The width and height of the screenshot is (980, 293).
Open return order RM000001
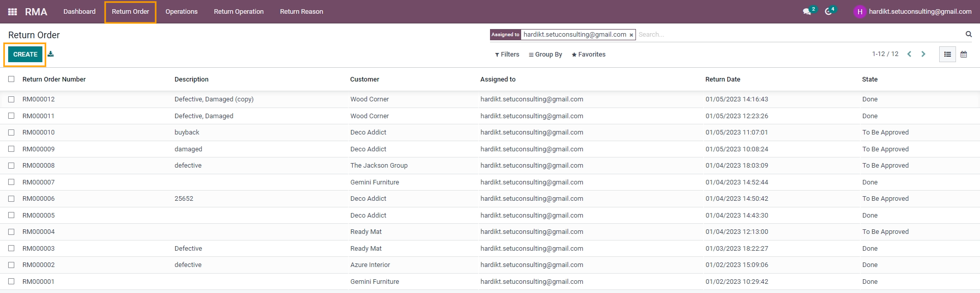(x=38, y=281)
